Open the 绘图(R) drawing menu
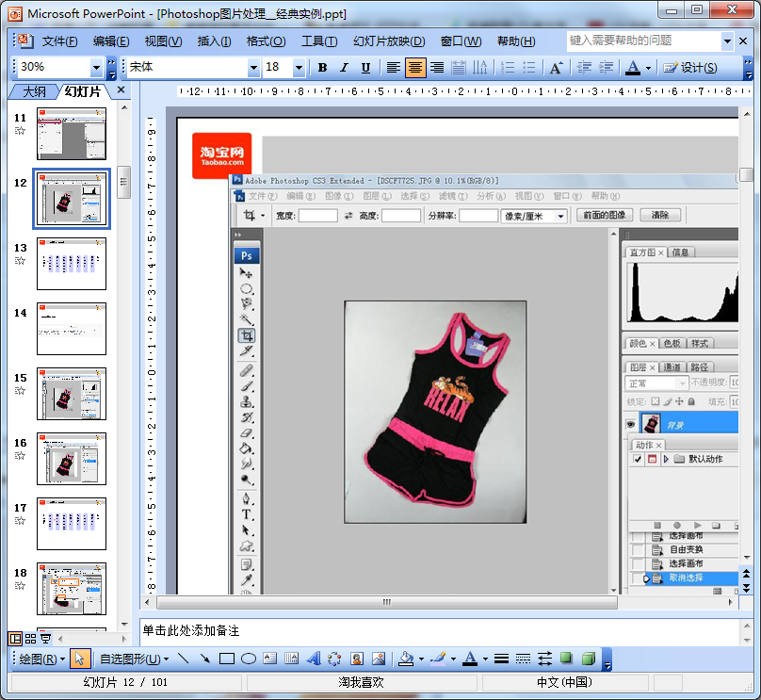 (x=41, y=659)
